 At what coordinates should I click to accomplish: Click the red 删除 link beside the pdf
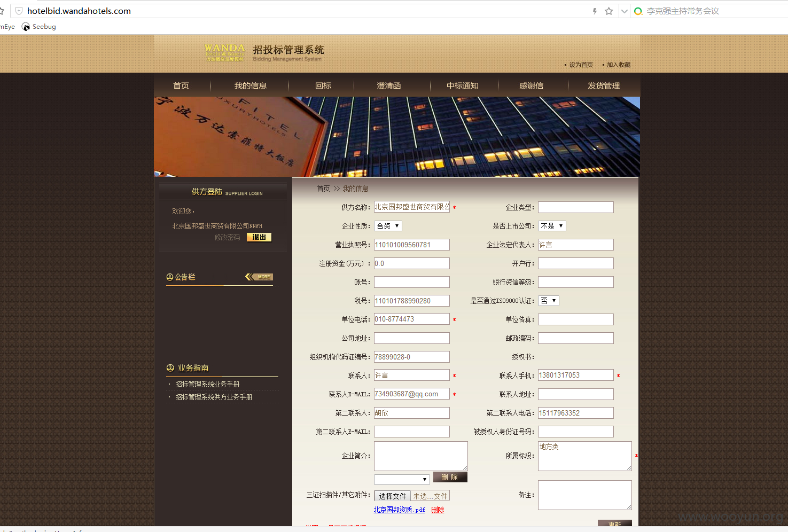tap(438, 510)
